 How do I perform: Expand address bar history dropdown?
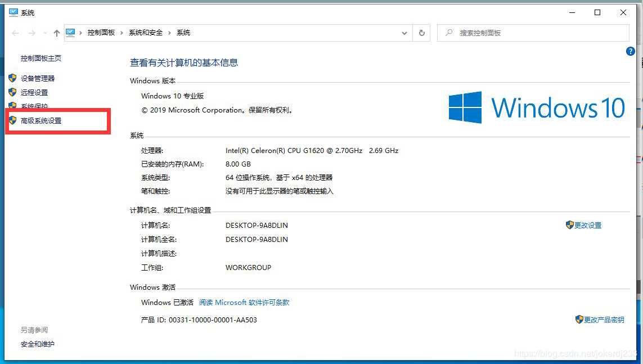[404, 33]
